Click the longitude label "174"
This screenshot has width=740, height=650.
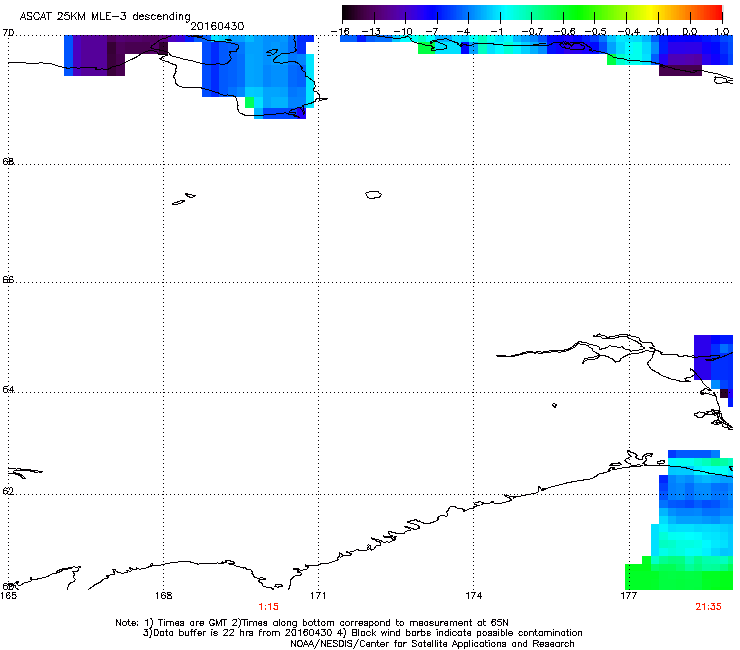[473, 596]
